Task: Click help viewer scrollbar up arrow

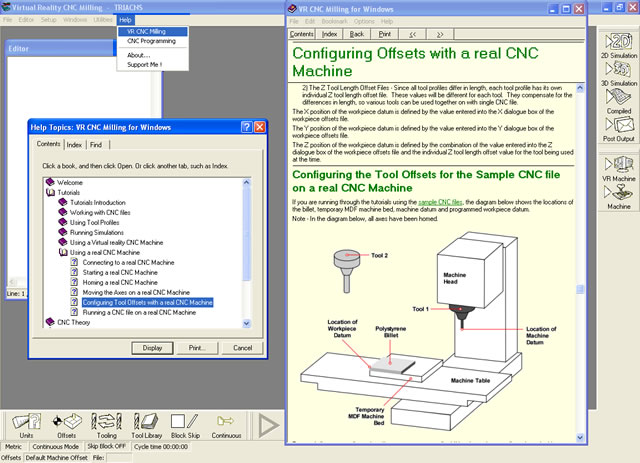Action: 580,88
